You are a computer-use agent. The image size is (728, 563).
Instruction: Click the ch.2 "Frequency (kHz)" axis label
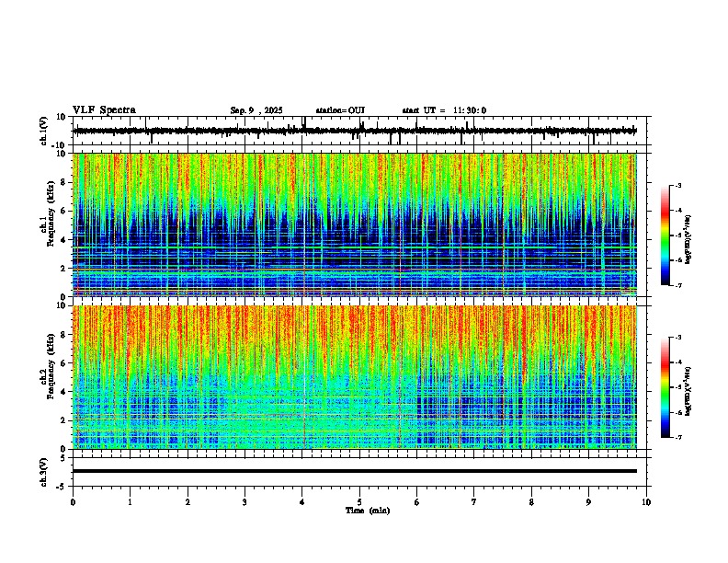pyautogui.click(x=51, y=366)
